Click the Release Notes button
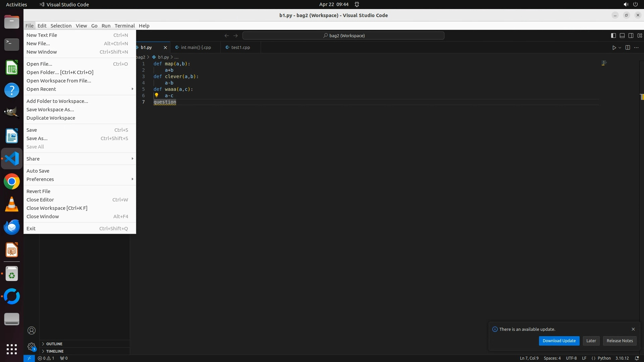Image resolution: width=644 pixels, height=362 pixels. pos(620,341)
